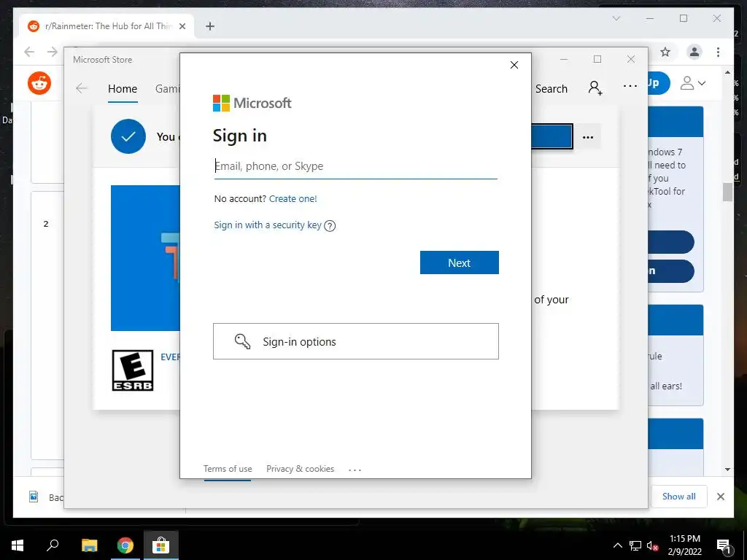Go back in Microsoft Store
The width and height of the screenshot is (747, 560).
82,88
